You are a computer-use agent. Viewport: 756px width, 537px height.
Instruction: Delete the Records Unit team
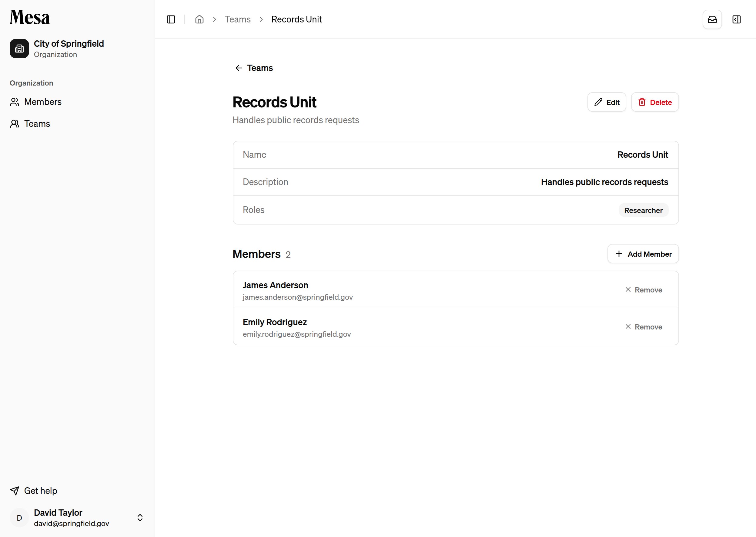[654, 102]
